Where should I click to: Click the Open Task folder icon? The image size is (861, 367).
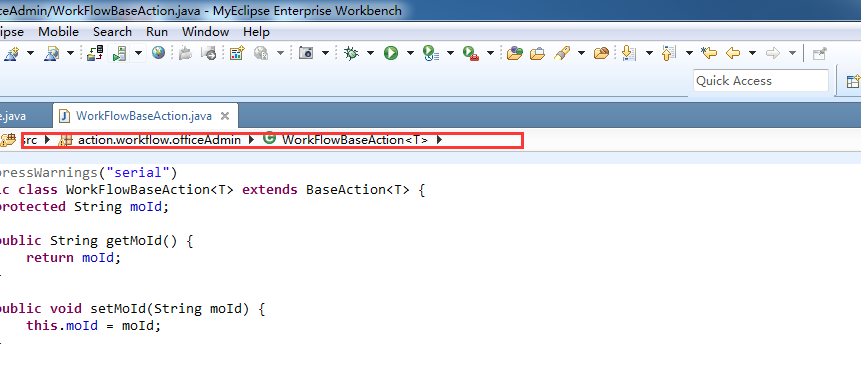[x=537, y=53]
